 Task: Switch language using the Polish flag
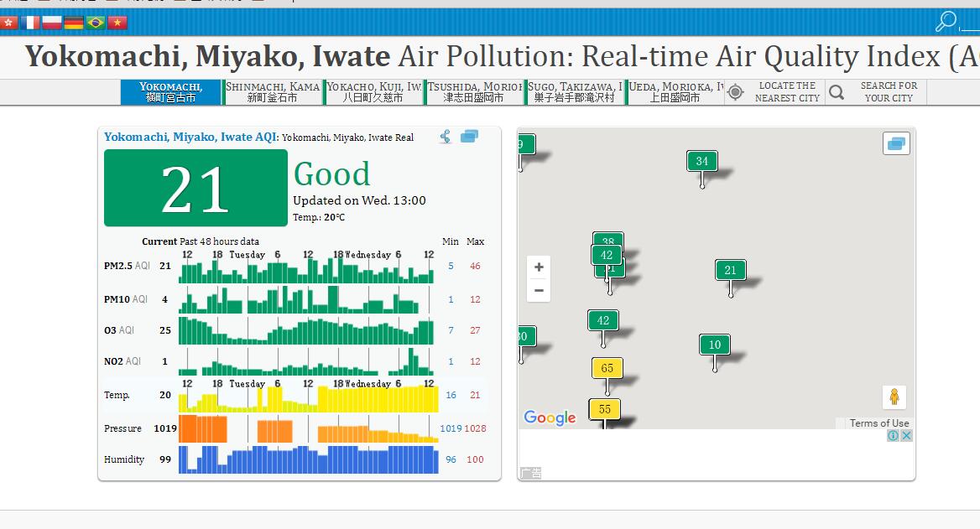(x=52, y=23)
